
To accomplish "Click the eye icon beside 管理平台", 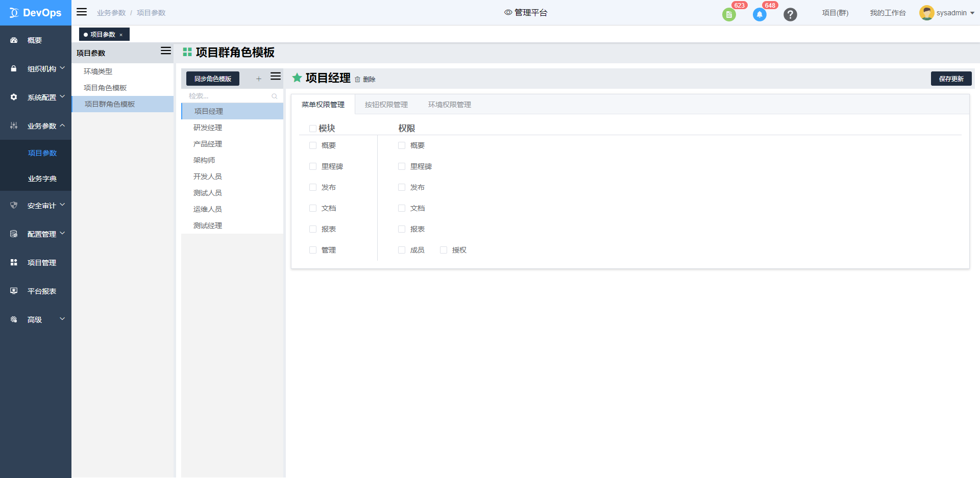I will pyautogui.click(x=508, y=12).
